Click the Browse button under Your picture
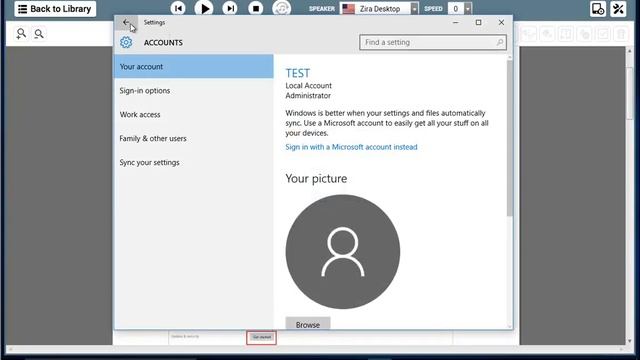This screenshot has width=640, height=360. click(308, 324)
